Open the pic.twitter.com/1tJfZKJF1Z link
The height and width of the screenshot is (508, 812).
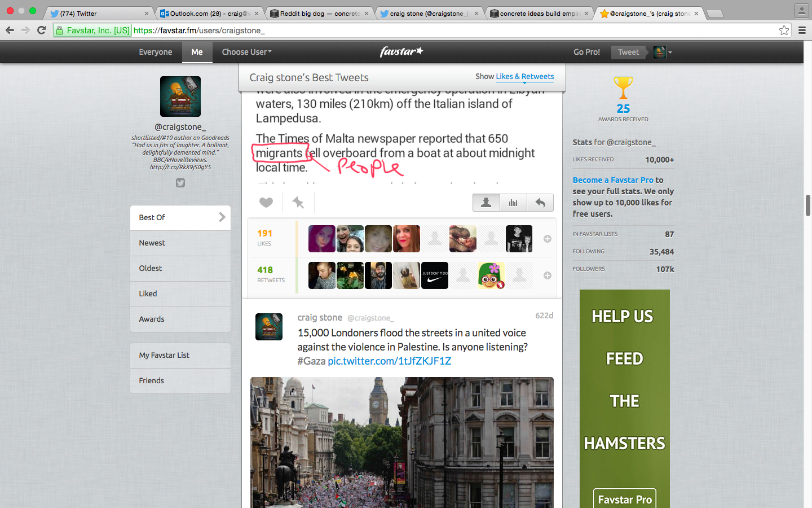pos(389,361)
